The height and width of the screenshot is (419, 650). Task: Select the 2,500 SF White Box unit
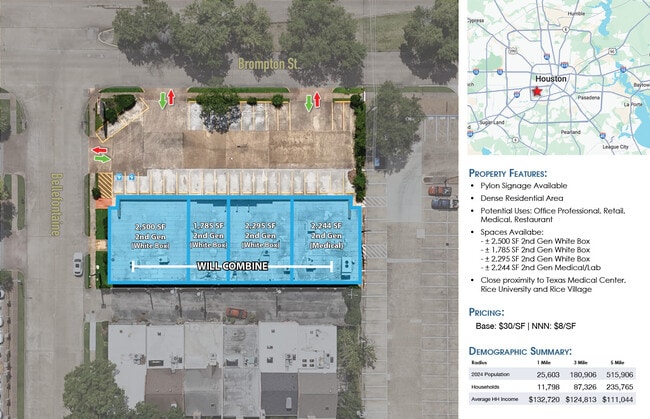(156, 236)
